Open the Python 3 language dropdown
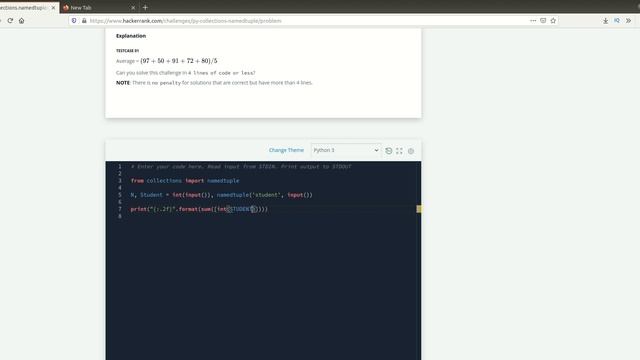The height and width of the screenshot is (360, 640). 346,150
